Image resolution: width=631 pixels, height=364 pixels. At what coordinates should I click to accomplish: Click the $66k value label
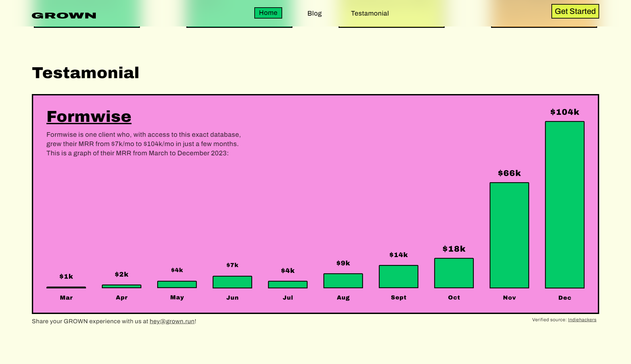click(509, 173)
